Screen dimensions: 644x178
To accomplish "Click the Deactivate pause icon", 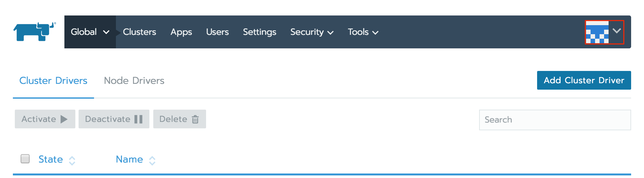I will [138, 119].
